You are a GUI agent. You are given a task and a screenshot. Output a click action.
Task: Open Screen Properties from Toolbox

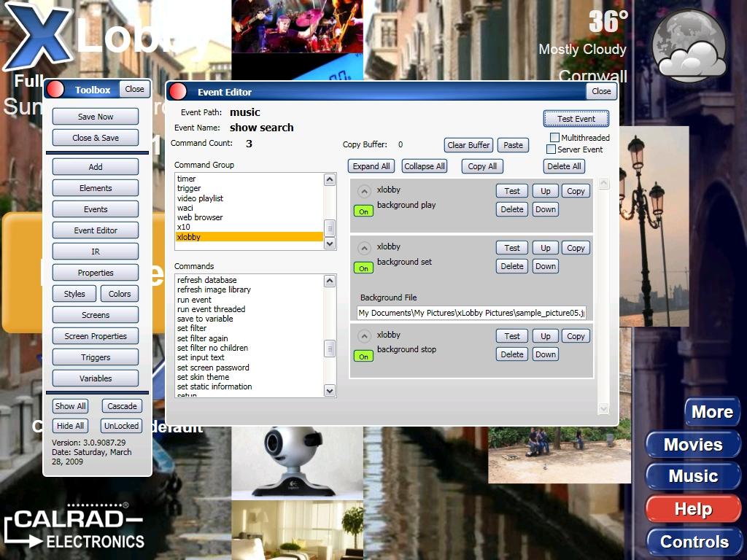pyautogui.click(x=96, y=336)
